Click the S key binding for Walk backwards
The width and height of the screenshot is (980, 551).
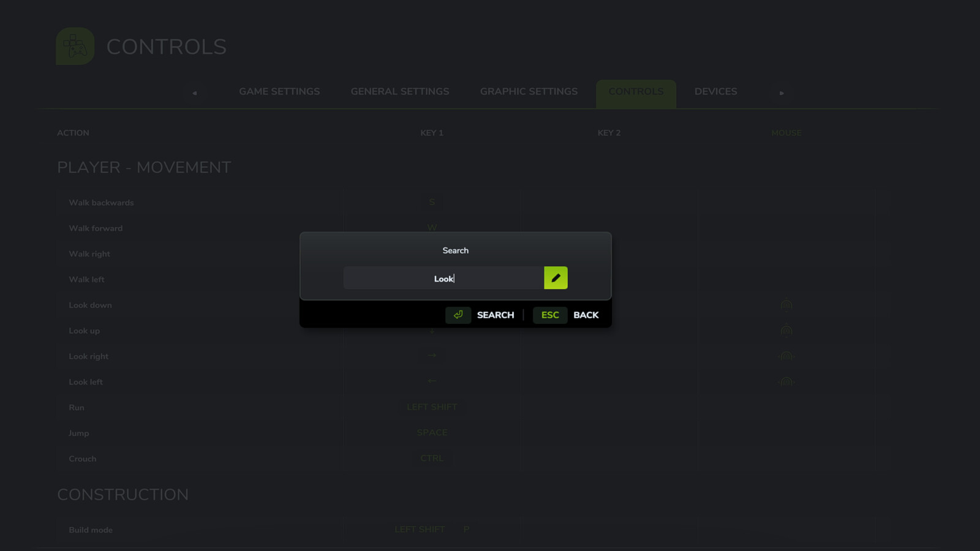(432, 202)
